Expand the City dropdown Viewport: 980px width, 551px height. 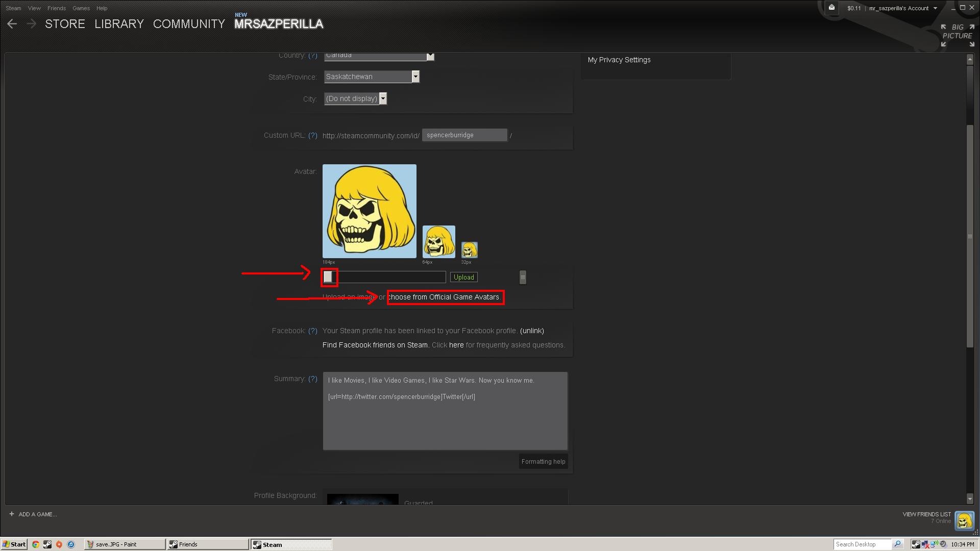coord(383,98)
